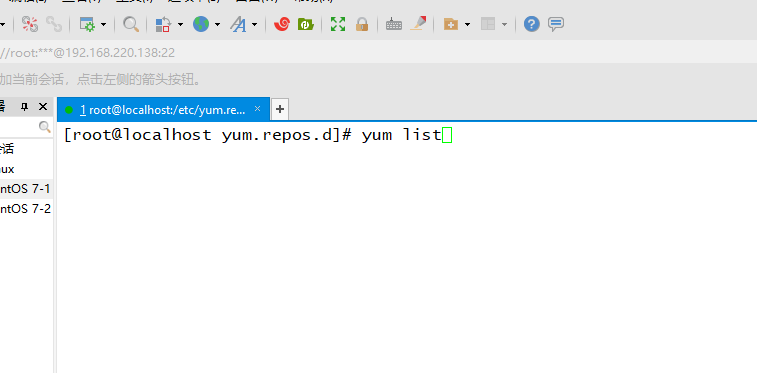Toggle Full Screen green arrows icon
757x373 pixels.
coord(338,24)
